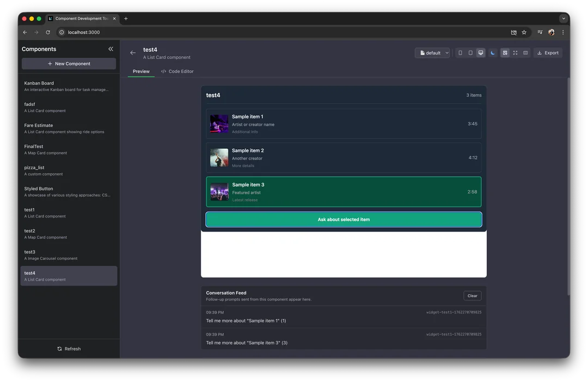588x382 pixels.
Task: Click the back arrow next to test4
Action: (133, 52)
